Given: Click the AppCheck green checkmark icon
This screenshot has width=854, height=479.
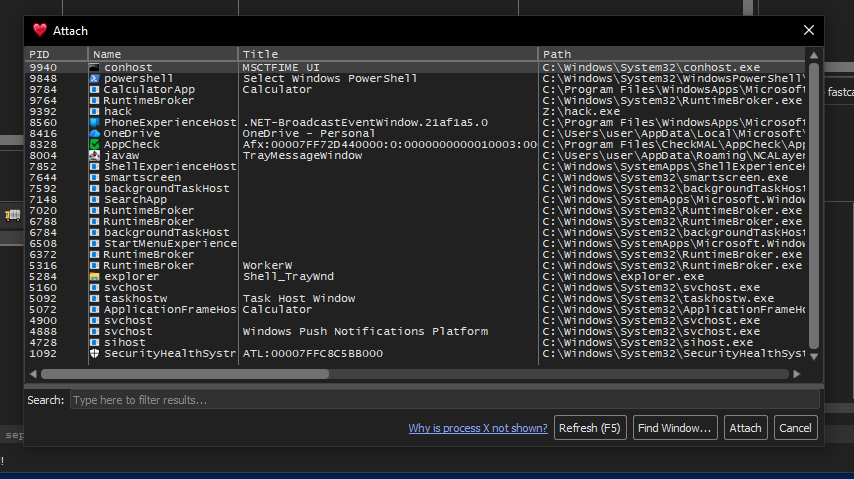Looking at the screenshot, I should coord(94,144).
